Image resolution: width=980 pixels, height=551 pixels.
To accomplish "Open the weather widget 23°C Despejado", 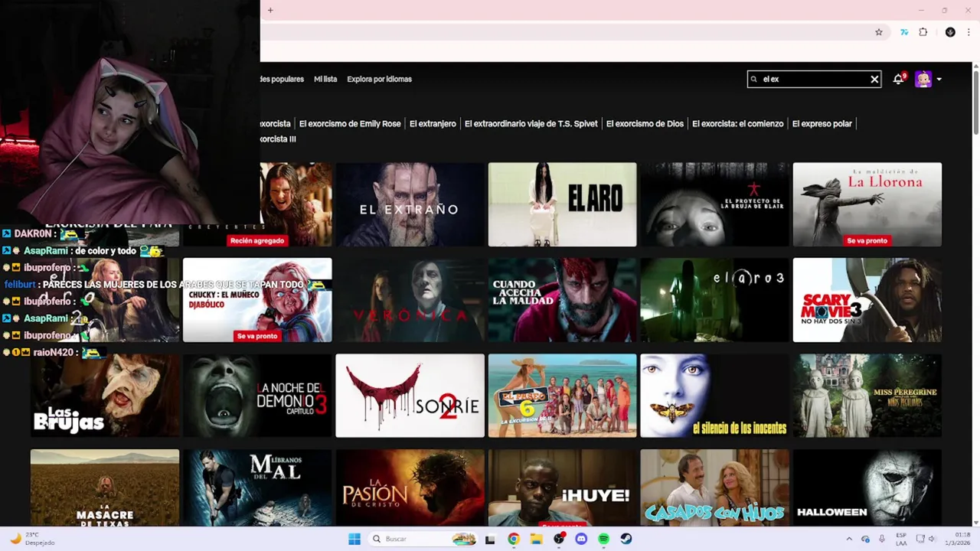I will [33, 539].
